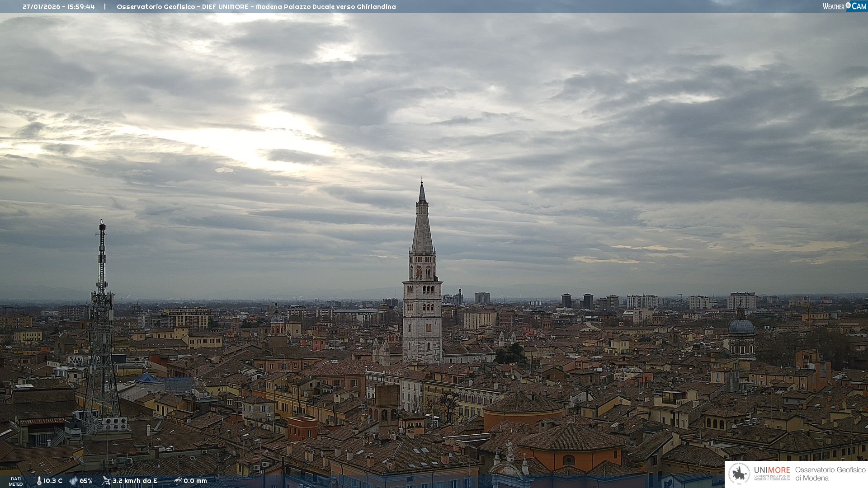Click the 27/01/2026 date stamp
868x488 pixels.
pyautogui.click(x=42, y=7)
